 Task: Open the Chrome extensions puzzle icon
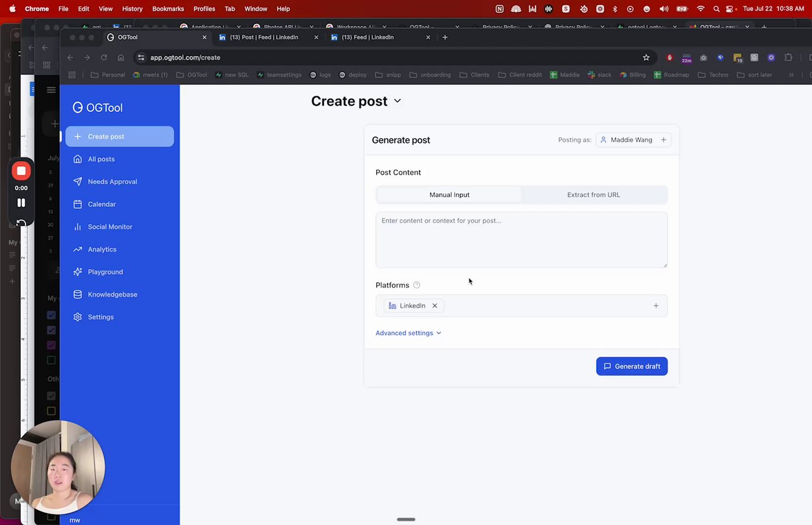pos(789,57)
